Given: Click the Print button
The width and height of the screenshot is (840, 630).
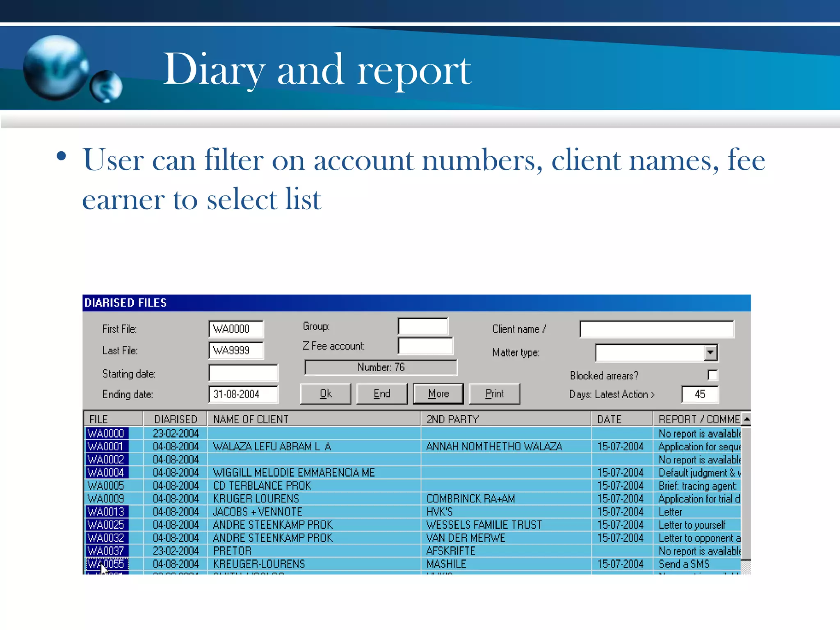Looking at the screenshot, I should [494, 394].
